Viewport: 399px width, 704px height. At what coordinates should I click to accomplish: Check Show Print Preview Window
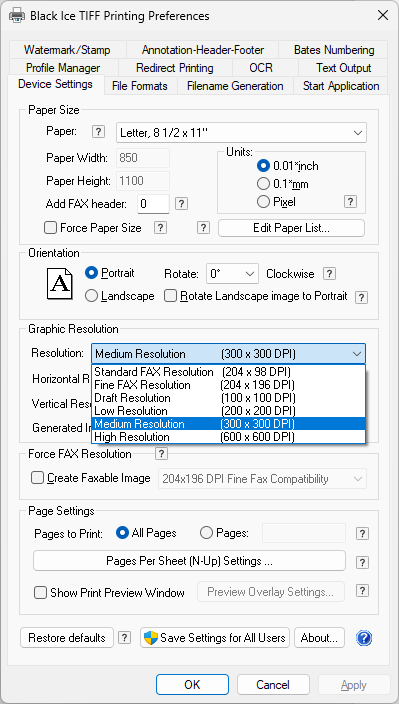(x=41, y=593)
